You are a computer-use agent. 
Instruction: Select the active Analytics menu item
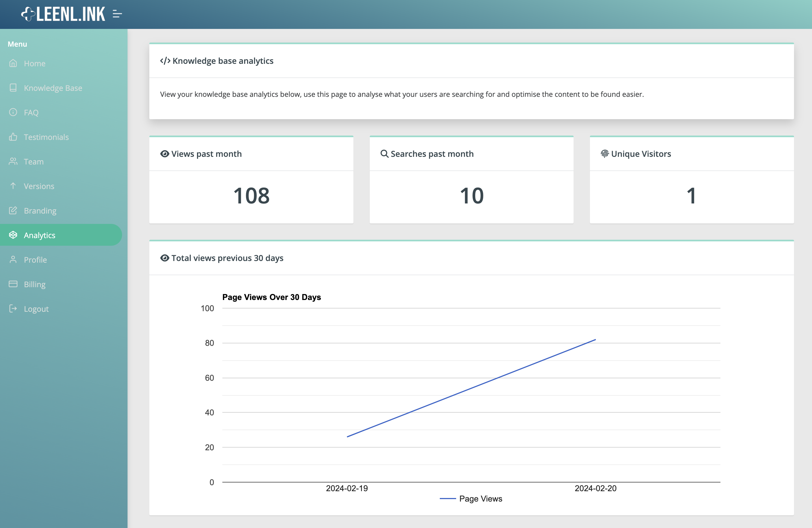[x=61, y=235]
